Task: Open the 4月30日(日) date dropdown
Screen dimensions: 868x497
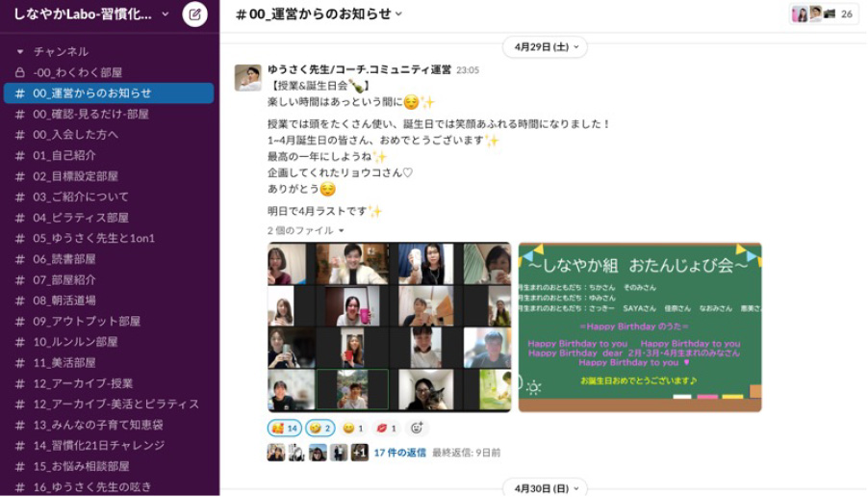Action: [546, 488]
